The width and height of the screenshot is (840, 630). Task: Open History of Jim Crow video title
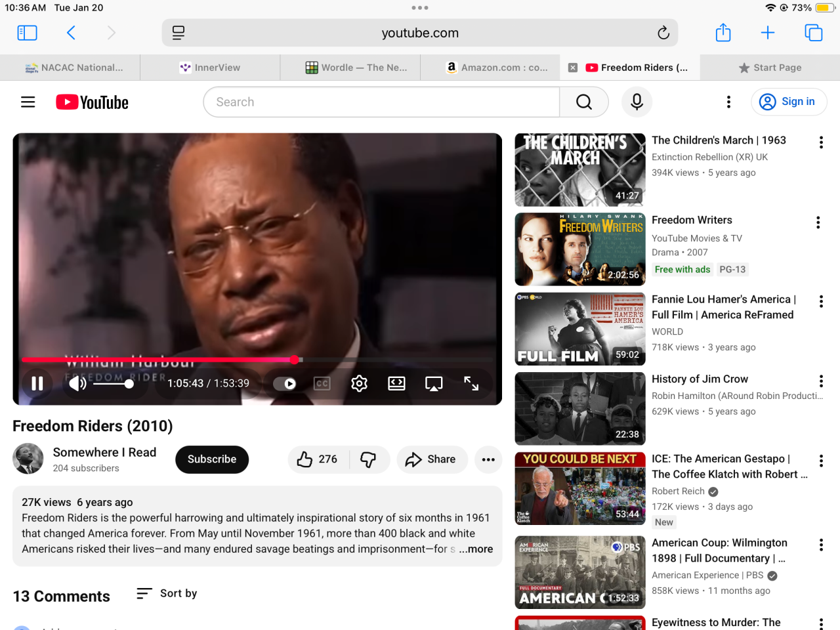[x=700, y=379]
